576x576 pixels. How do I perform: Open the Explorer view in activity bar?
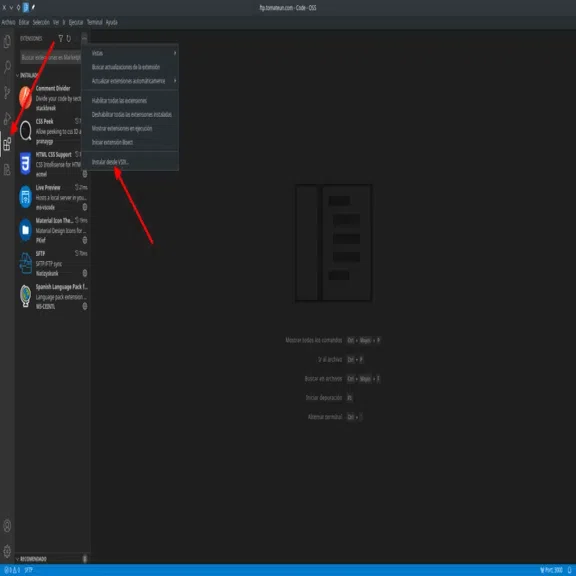click(7, 42)
